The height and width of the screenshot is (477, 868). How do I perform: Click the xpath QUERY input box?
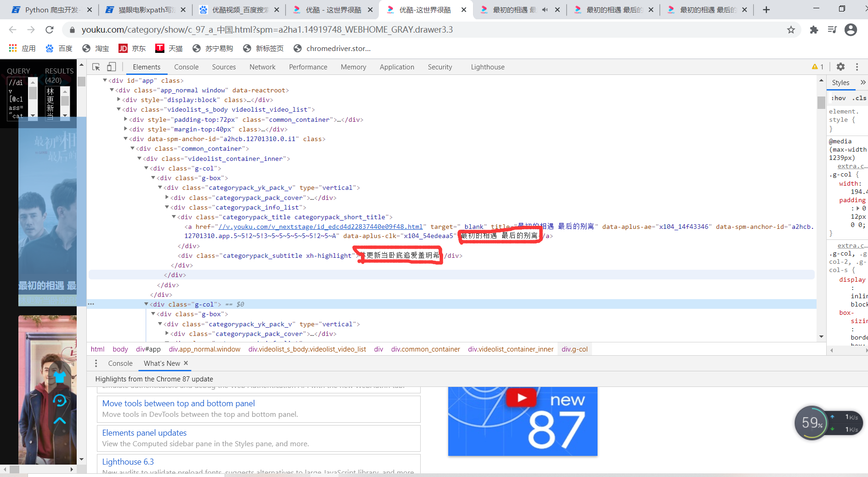[18, 99]
